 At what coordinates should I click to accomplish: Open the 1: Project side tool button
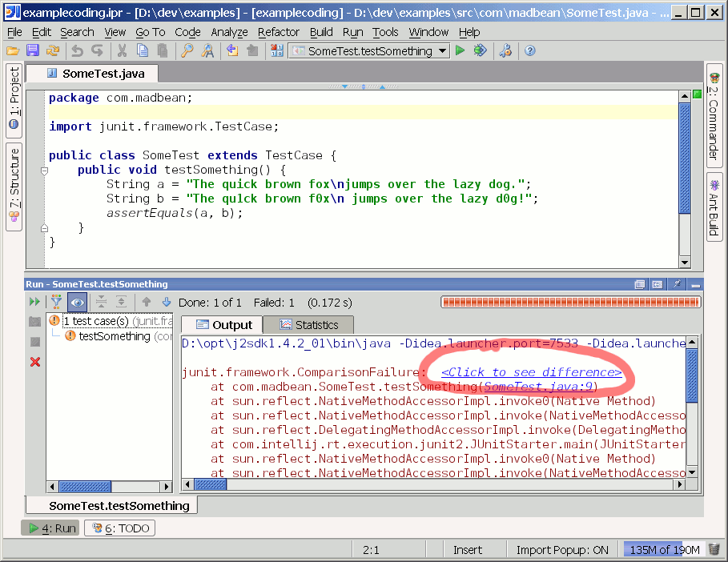pyautogui.click(x=14, y=100)
